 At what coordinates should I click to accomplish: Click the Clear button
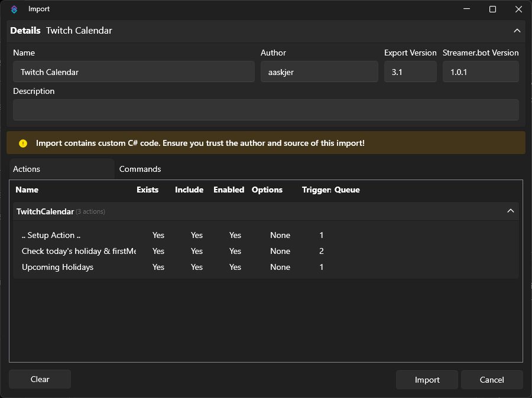(x=40, y=379)
